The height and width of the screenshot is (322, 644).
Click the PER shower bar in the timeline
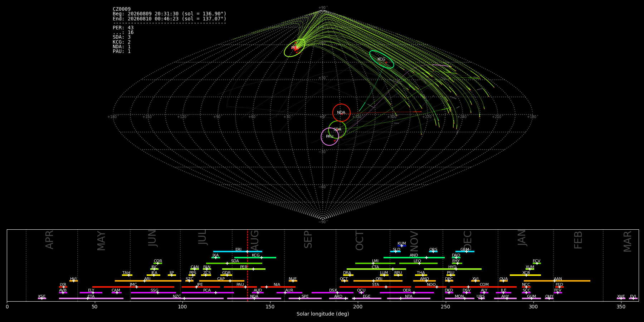click(x=244, y=269)
